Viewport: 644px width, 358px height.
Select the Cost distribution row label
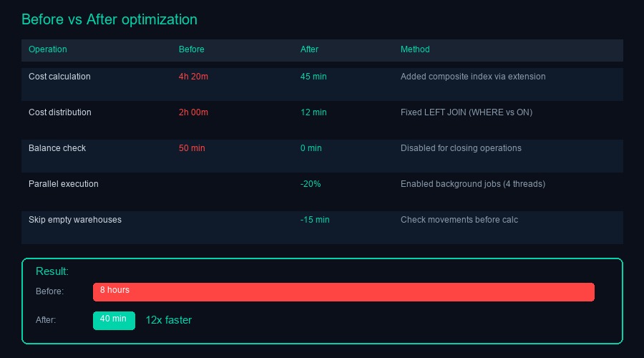coord(60,112)
